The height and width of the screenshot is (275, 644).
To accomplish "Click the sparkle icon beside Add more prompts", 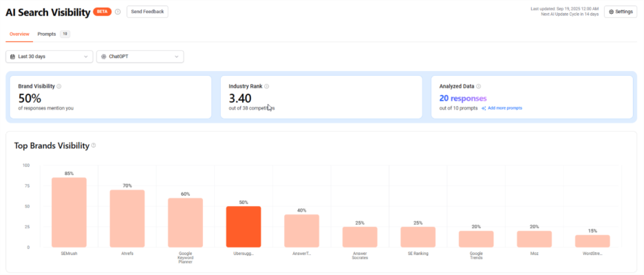I will [x=484, y=108].
